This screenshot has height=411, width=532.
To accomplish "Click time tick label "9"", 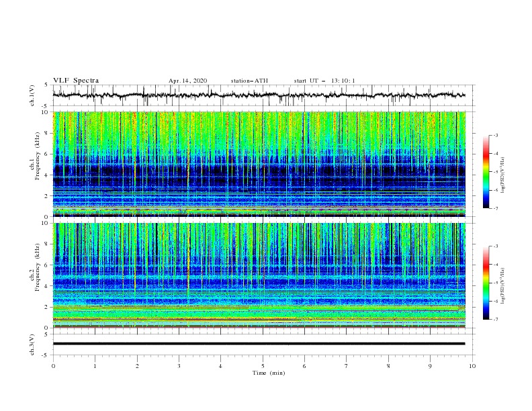I will click(x=430, y=366).
